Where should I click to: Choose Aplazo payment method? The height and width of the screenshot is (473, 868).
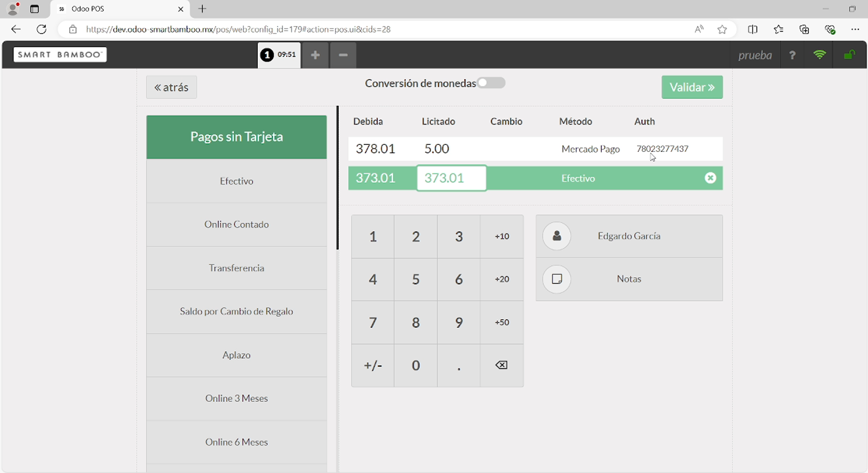[x=237, y=355]
